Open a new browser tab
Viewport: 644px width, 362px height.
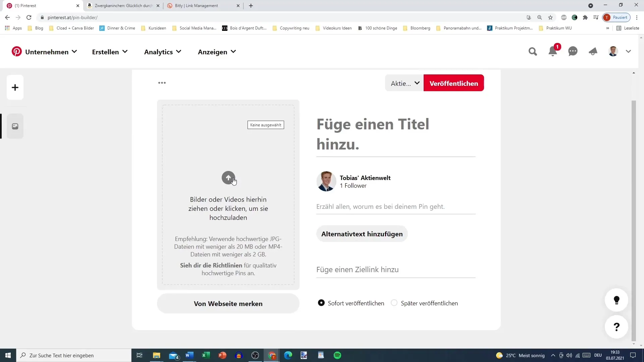[251, 6]
